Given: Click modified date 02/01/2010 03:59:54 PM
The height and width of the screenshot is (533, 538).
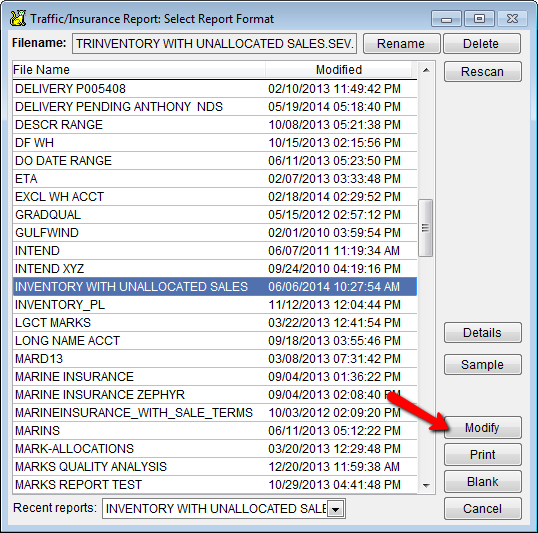Looking at the screenshot, I should click(334, 233).
